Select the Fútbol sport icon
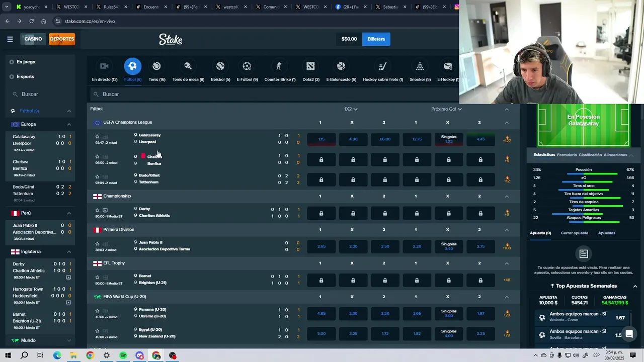Image resolution: width=644 pixels, height=362 pixels. pos(132,66)
